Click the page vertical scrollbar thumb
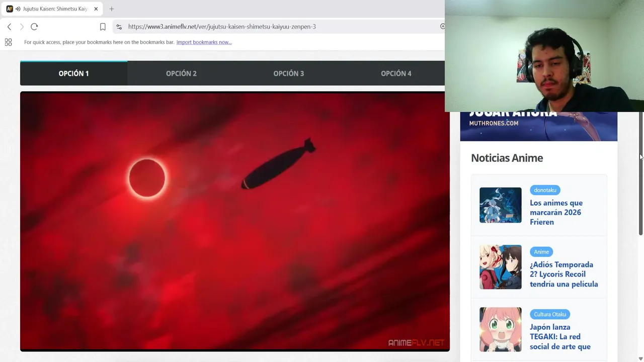644x362 pixels. click(640, 173)
